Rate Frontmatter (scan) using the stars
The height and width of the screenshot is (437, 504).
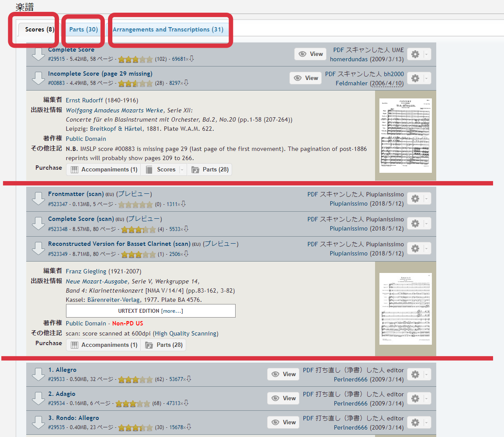coord(136,204)
